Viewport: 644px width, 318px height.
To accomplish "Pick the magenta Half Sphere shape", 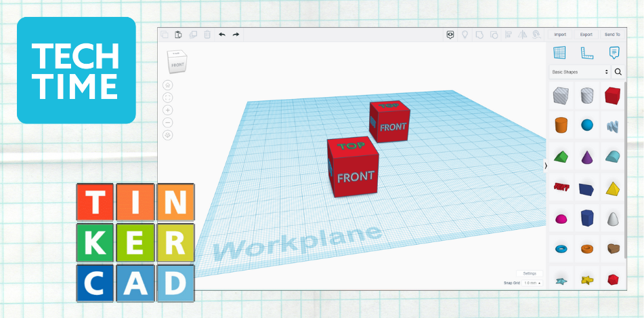I will [561, 219].
